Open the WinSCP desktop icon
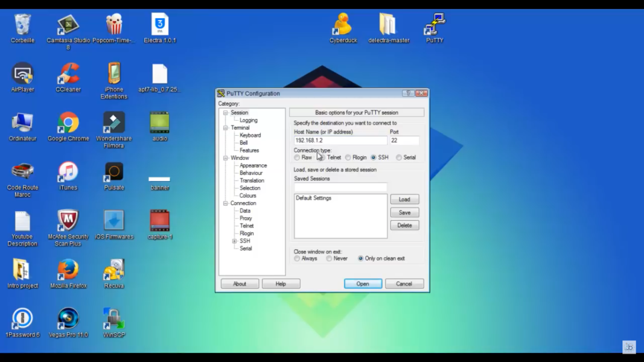 (x=113, y=320)
